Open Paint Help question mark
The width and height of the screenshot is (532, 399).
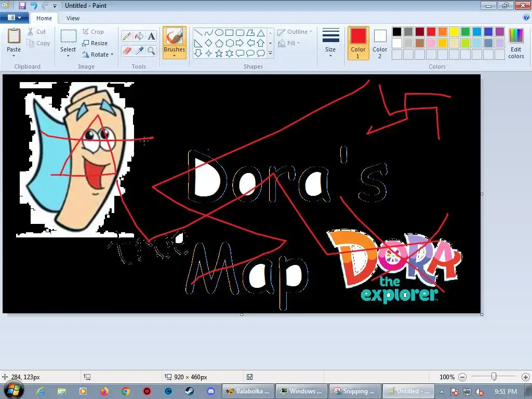526,18
